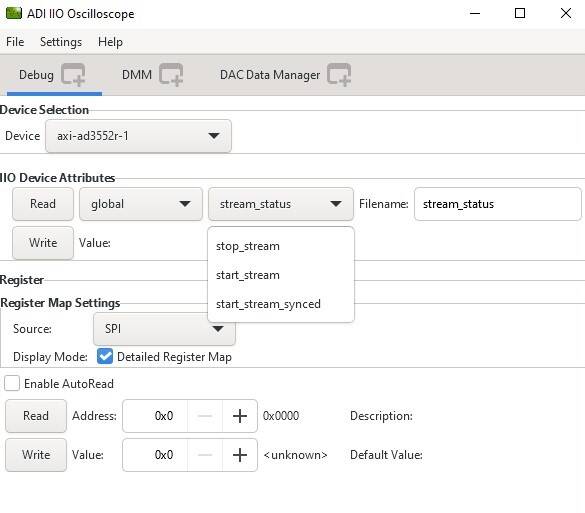Detach the Debug tab into new window
Screen dimensions: 585x513
[x=73, y=75]
